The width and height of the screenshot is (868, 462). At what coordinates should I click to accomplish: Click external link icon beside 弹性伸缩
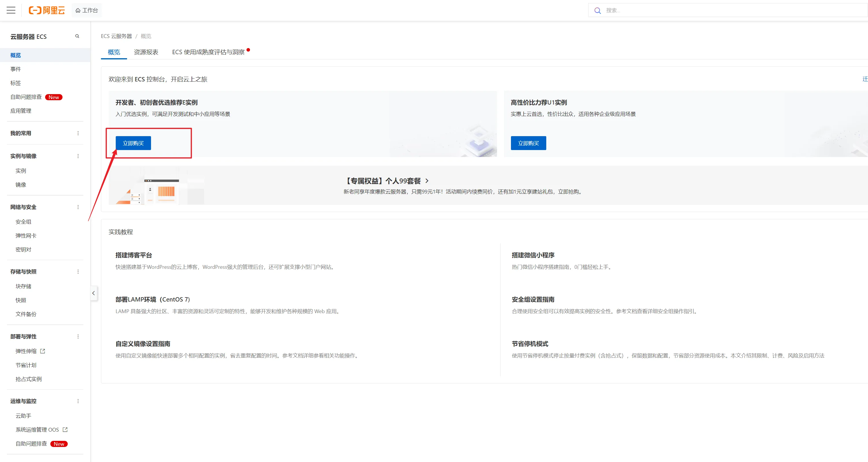pyautogui.click(x=43, y=351)
